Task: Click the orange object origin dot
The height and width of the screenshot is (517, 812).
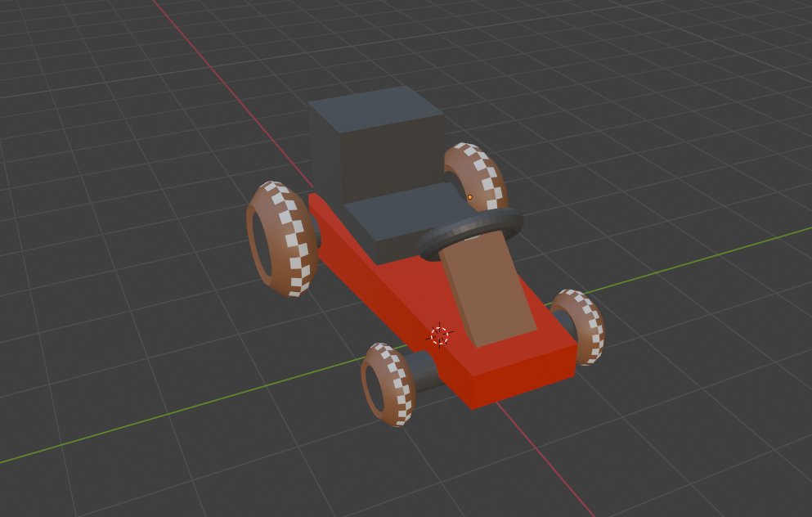Action: 469,197
